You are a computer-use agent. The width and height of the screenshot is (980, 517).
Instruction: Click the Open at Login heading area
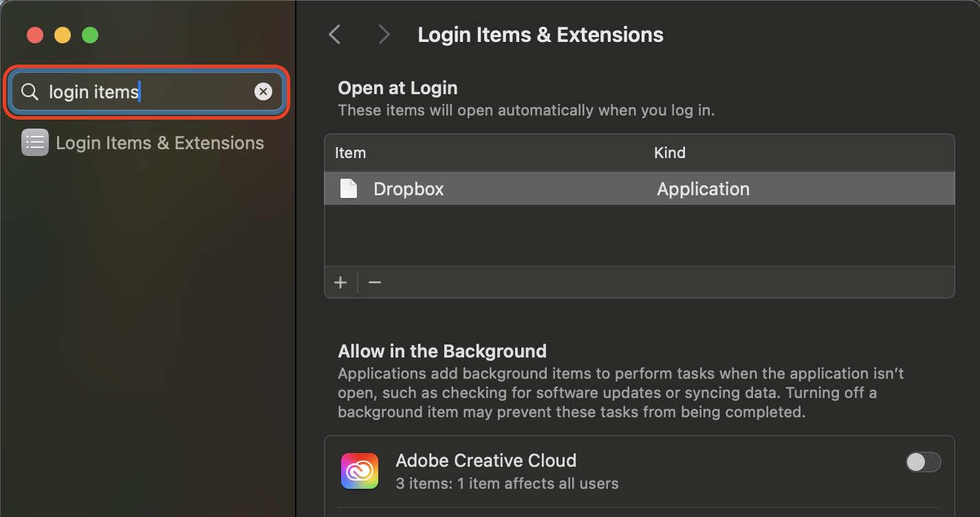(x=398, y=87)
